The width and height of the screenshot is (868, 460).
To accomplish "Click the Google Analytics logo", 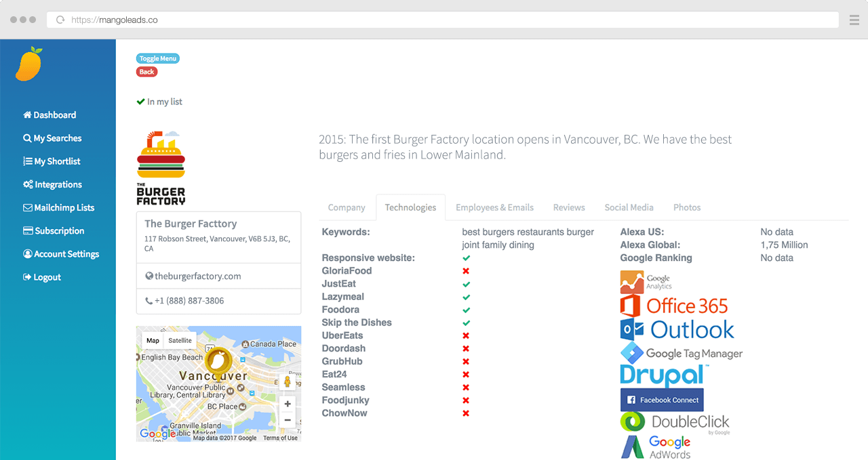I will click(646, 282).
